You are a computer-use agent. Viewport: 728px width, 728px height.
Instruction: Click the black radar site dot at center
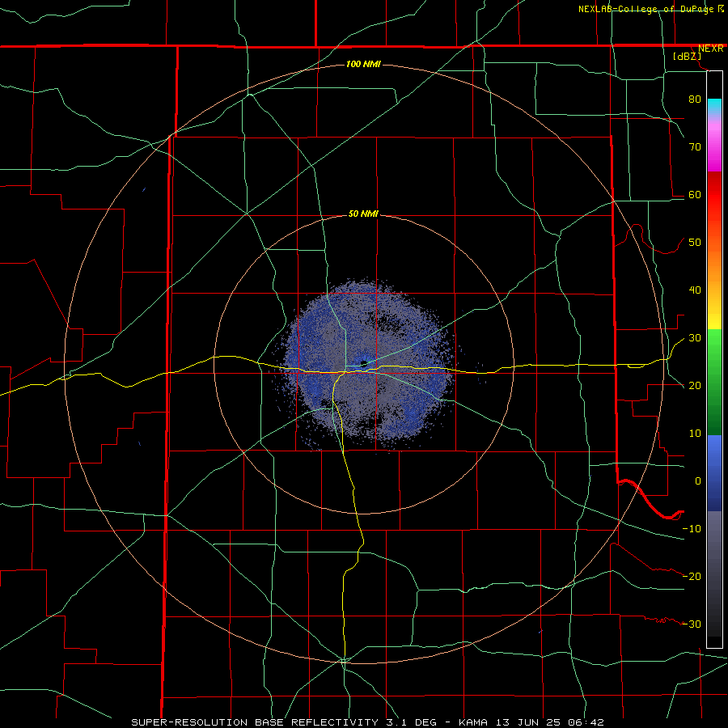coord(363,363)
